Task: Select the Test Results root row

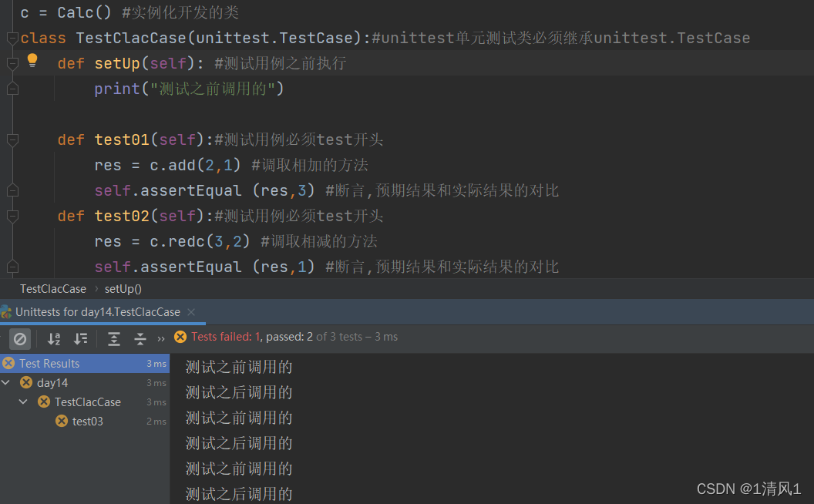Action: pos(85,363)
